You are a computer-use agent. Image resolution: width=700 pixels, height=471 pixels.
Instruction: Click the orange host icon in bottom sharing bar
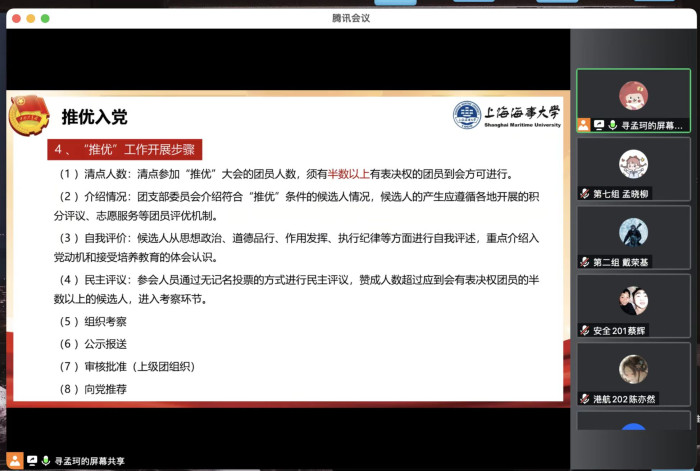point(15,460)
